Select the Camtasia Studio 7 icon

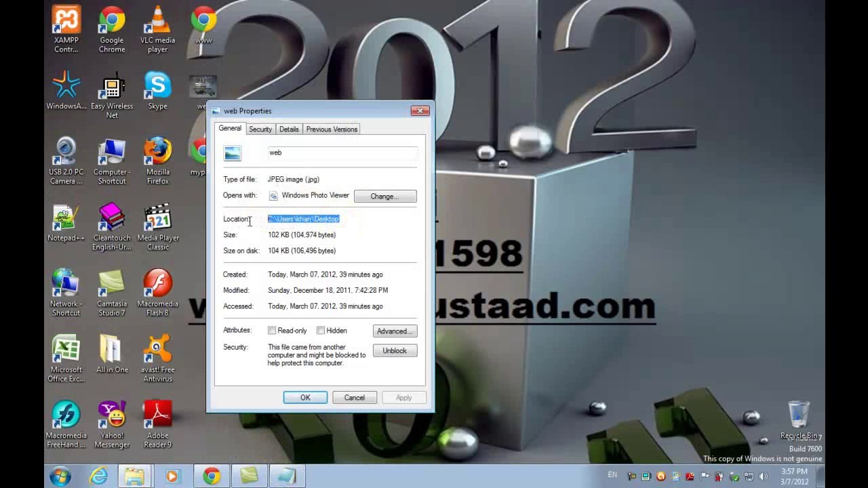pos(112,293)
